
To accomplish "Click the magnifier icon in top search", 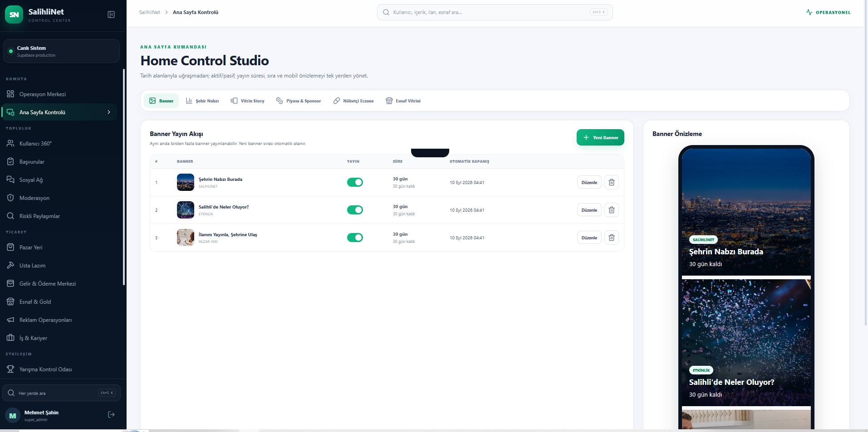I will 386,12.
